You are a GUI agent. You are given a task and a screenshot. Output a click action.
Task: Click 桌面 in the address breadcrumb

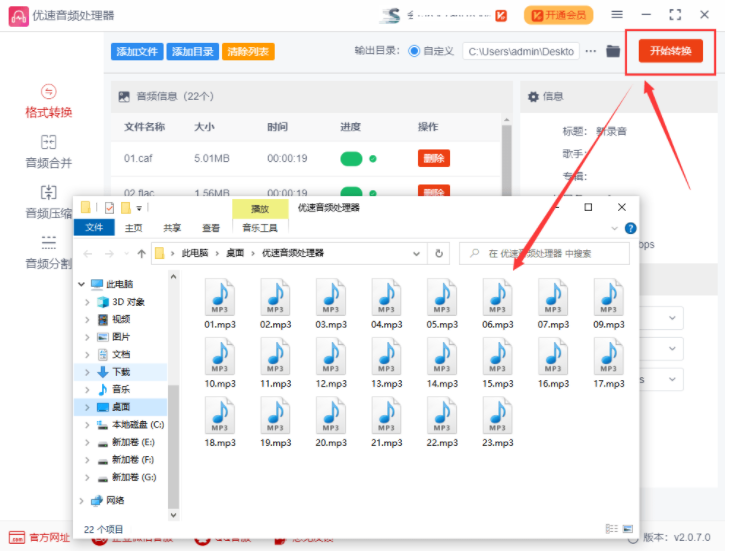point(235,253)
